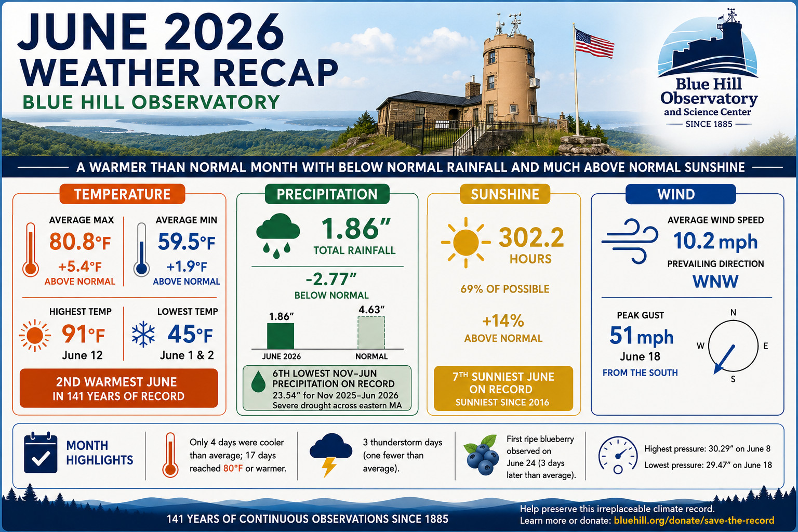The width and height of the screenshot is (798, 532).
Task: Click the compass with the south arrow
Action: 733,346
